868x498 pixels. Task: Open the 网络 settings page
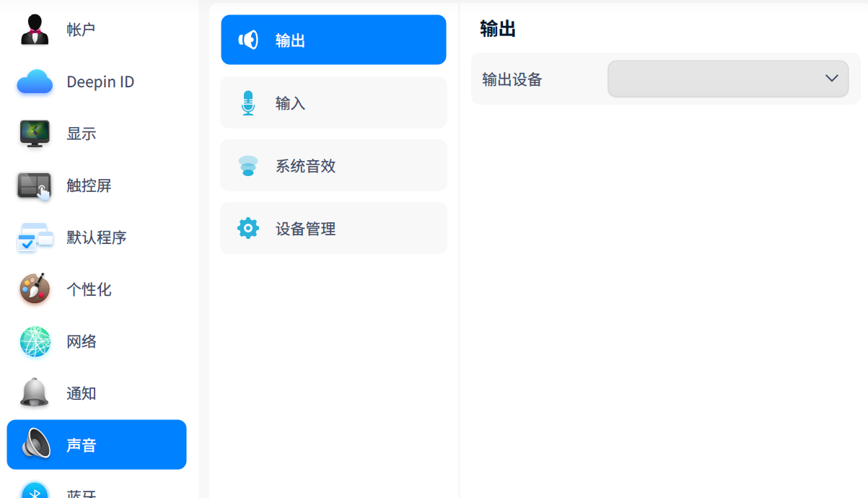pyautogui.click(x=97, y=341)
